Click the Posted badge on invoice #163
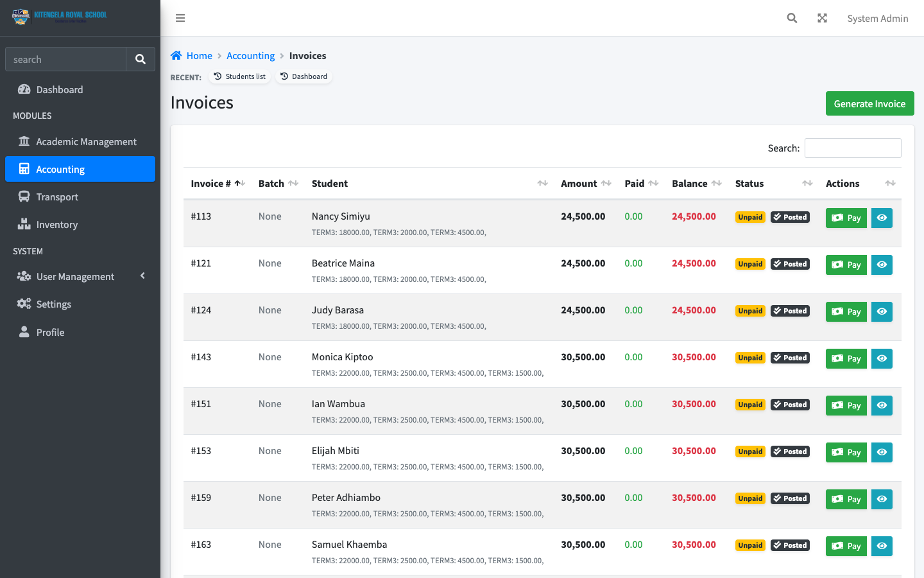Image resolution: width=924 pixels, height=578 pixels. coord(790,545)
